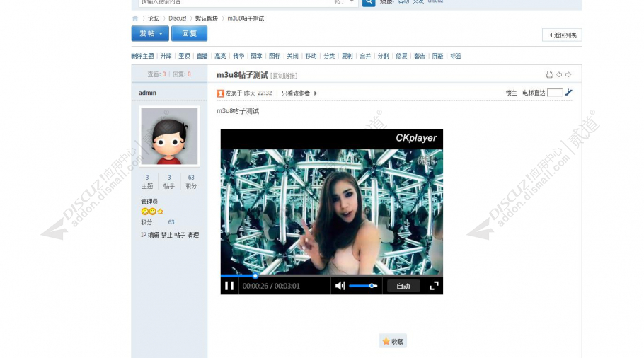This screenshot has width=644, height=358.
Task: Click 返回列表 return to list button
Action: [x=562, y=35]
